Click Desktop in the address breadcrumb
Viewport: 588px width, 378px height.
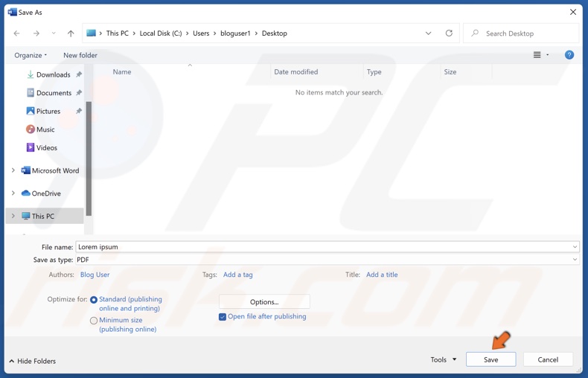coord(275,33)
